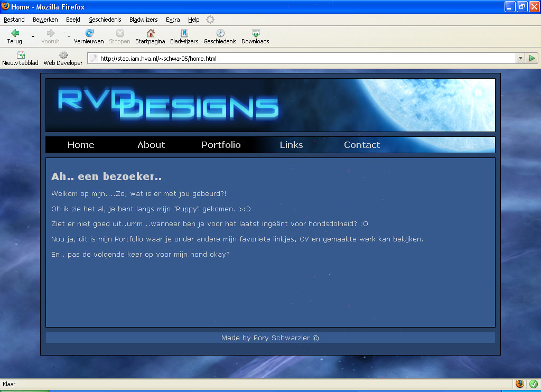This screenshot has height=392, width=541.
Task: Open the Bestand menu
Action: coord(14,20)
